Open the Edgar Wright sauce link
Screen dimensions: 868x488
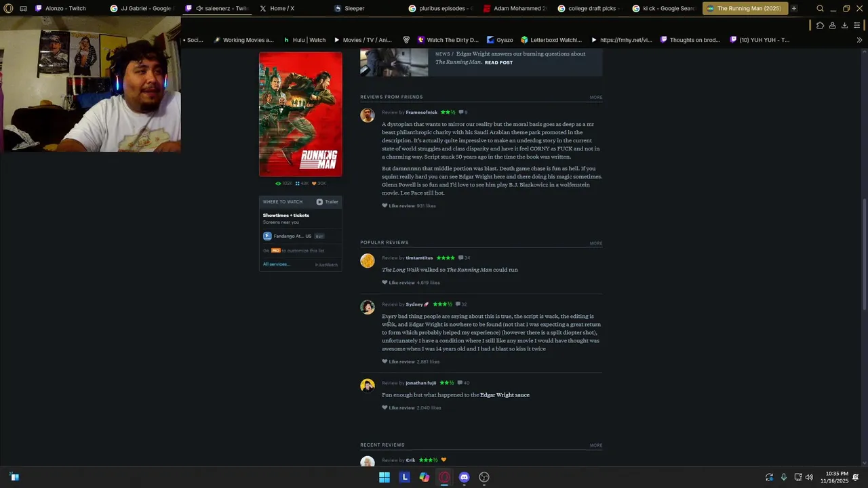pos(505,395)
